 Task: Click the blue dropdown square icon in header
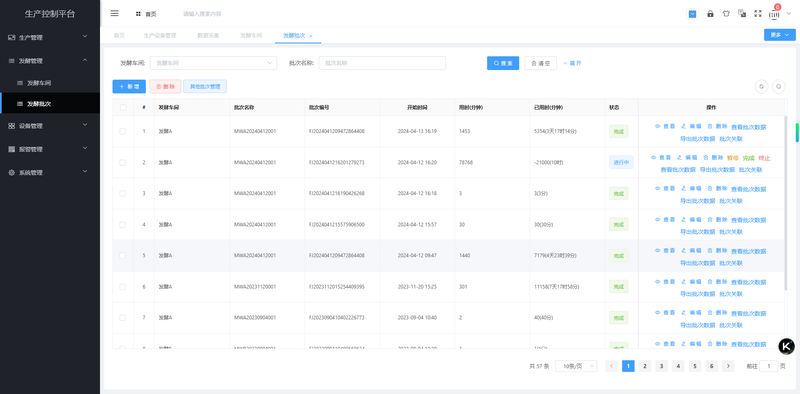click(x=692, y=14)
